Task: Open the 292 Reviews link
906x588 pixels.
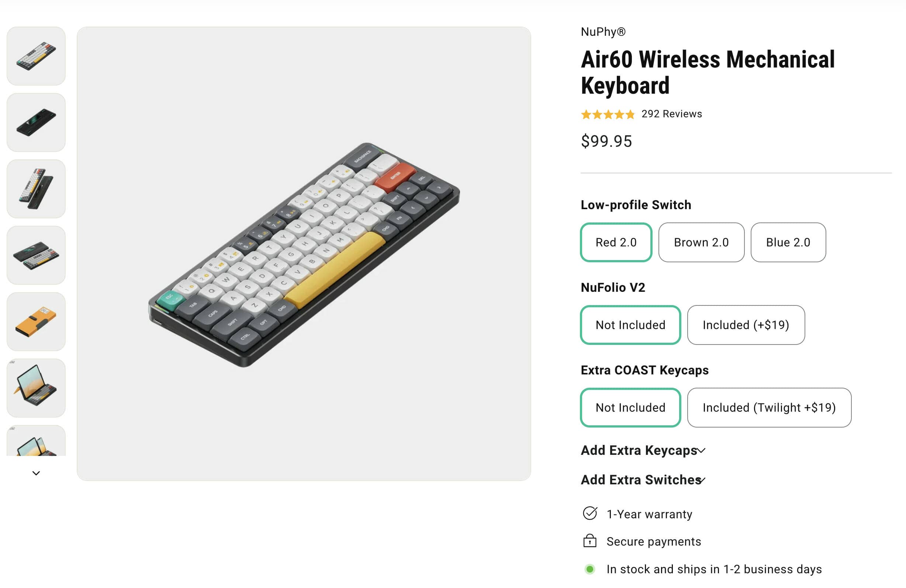Action: click(671, 114)
